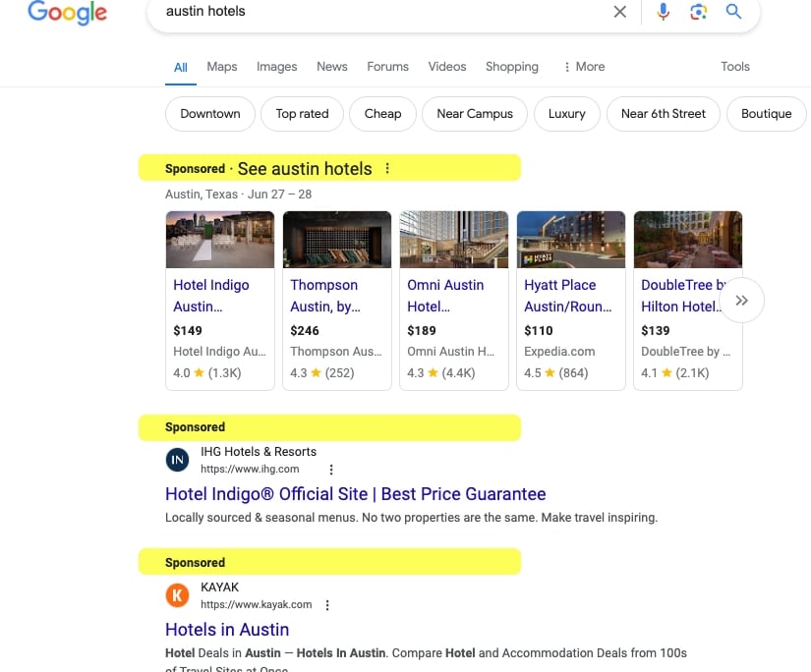Open the Forums tab
The height and width of the screenshot is (672, 811).
388,67
